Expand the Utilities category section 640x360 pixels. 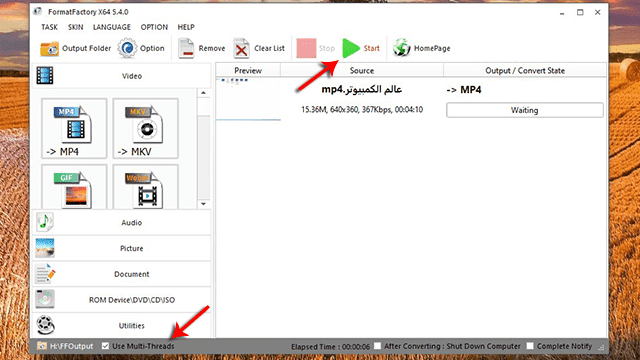(122, 325)
